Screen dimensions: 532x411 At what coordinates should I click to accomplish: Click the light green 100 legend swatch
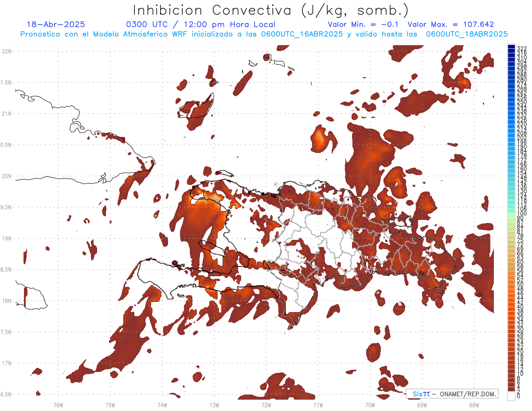[x=511, y=215]
